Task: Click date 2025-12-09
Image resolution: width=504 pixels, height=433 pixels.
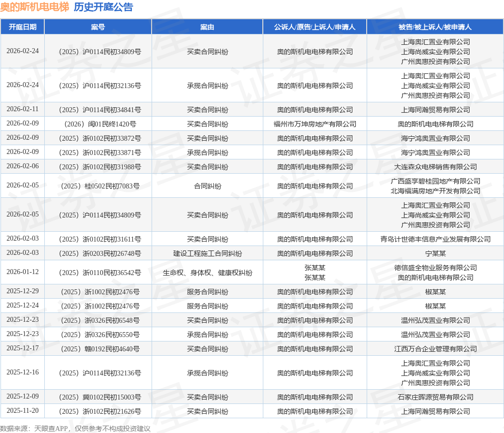Action: (23, 397)
